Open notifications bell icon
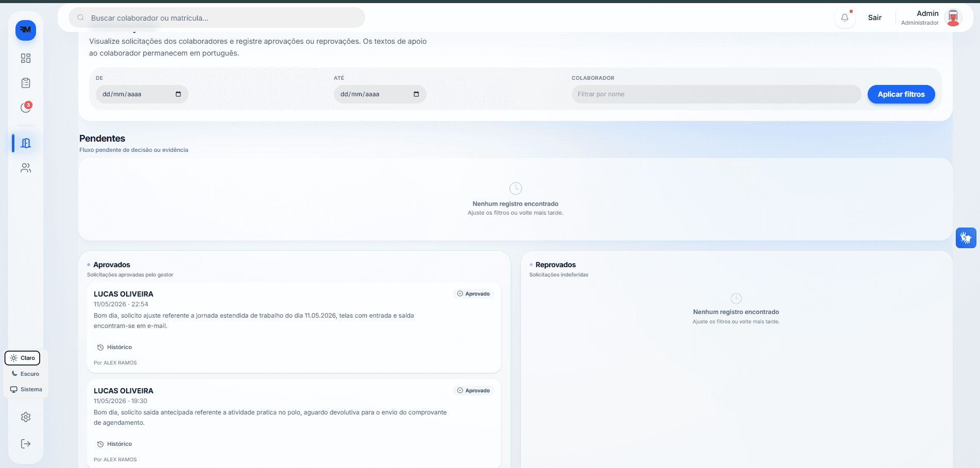The width and height of the screenshot is (980, 468). pyautogui.click(x=844, y=18)
